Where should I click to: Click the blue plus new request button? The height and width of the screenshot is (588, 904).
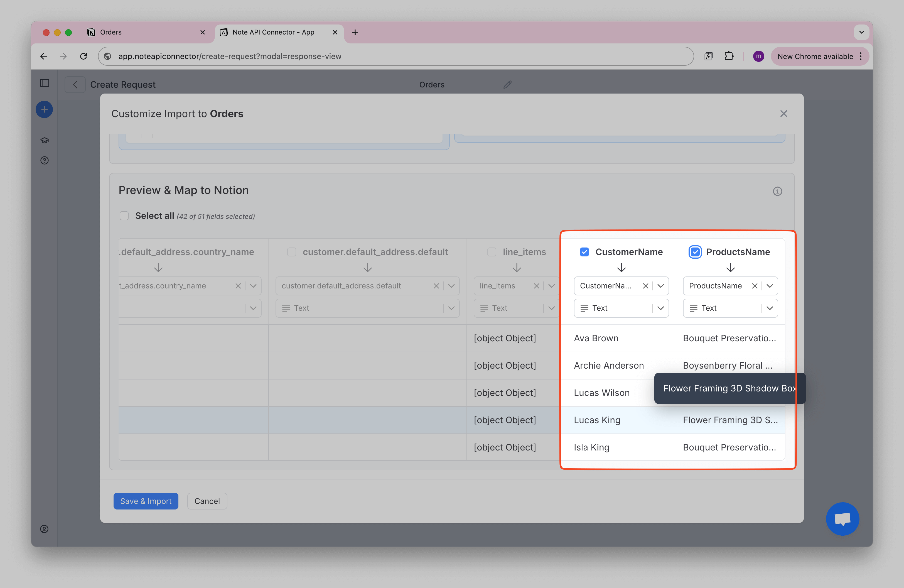(x=45, y=110)
